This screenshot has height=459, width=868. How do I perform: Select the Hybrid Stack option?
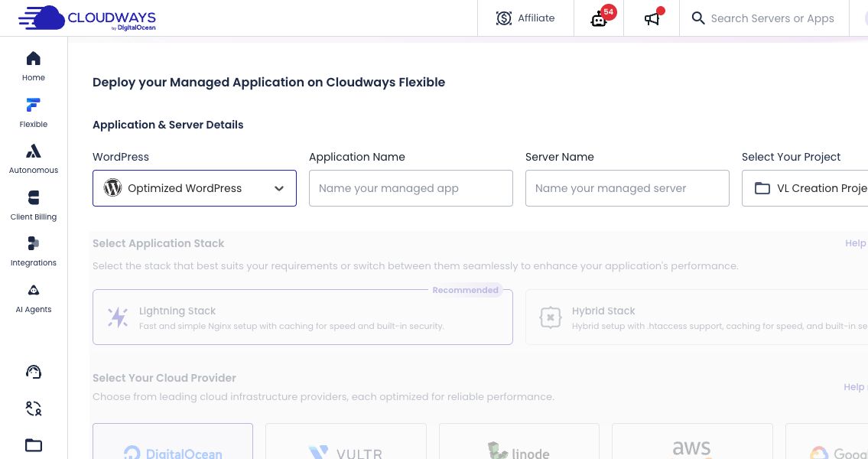(697, 317)
